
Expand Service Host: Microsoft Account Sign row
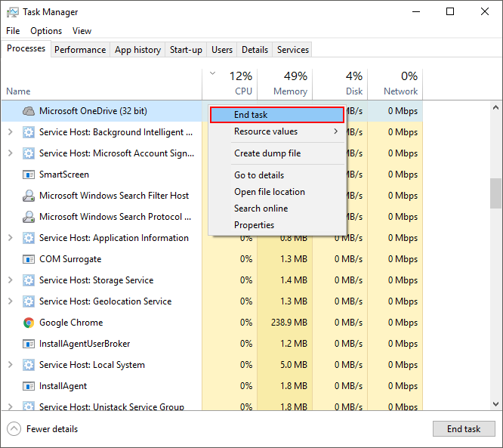11,153
